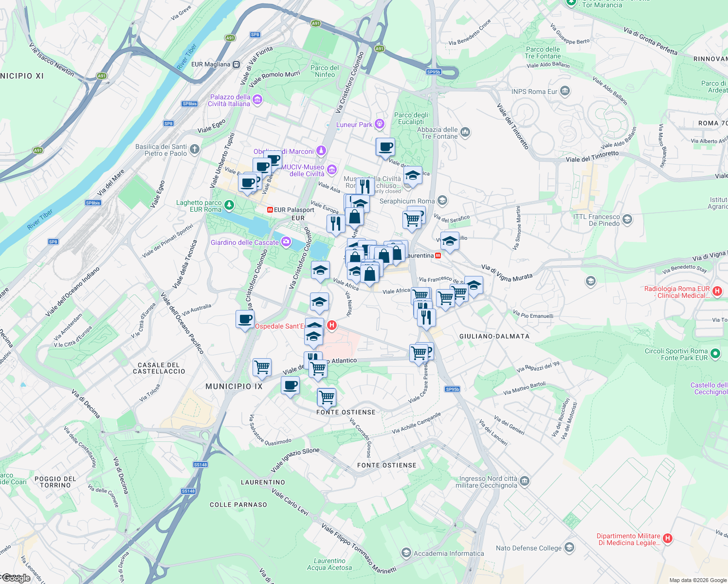Click the Abbazia delle Tre Fontane label
This screenshot has height=584, width=728.
(438, 132)
